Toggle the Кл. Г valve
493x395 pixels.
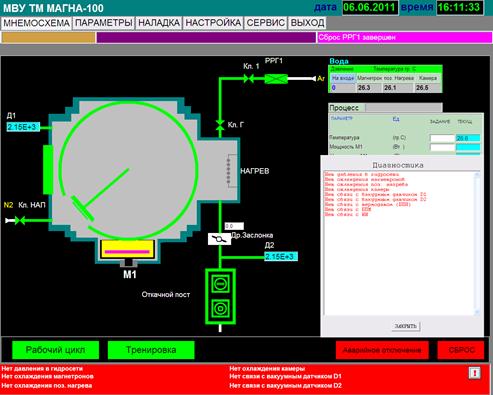pos(220,125)
